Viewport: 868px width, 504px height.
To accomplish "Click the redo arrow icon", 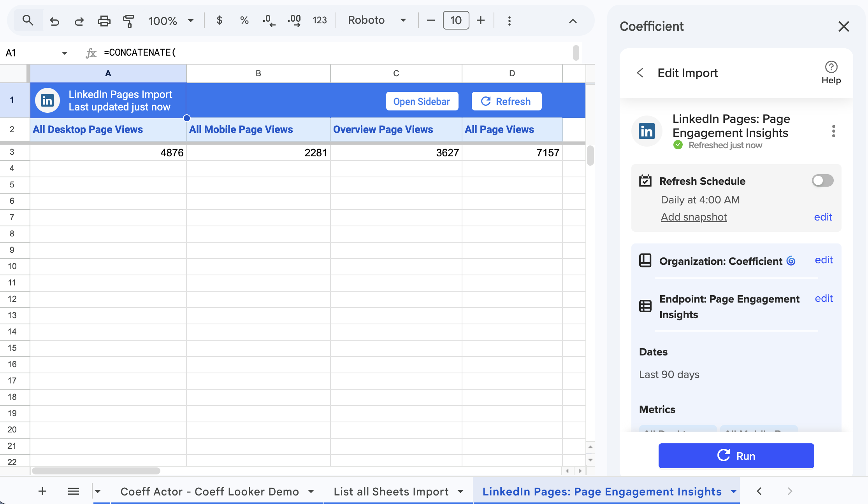I will [79, 21].
